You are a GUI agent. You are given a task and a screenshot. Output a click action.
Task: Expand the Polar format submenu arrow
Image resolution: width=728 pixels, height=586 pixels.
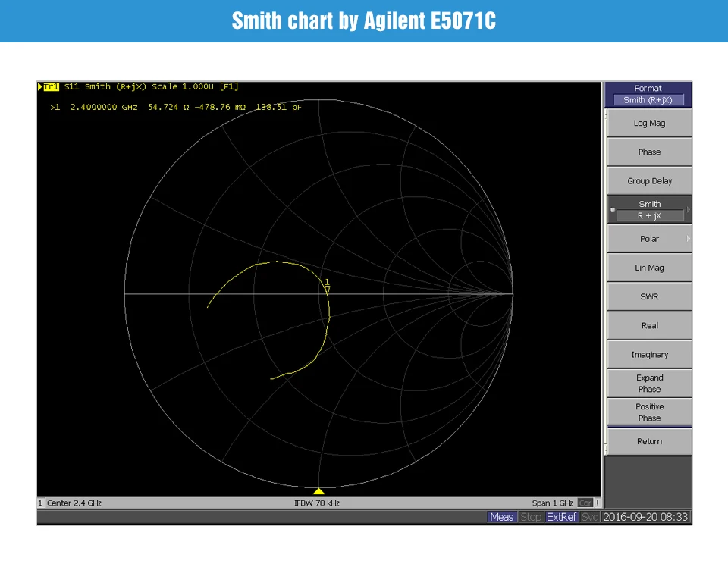click(x=688, y=239)
